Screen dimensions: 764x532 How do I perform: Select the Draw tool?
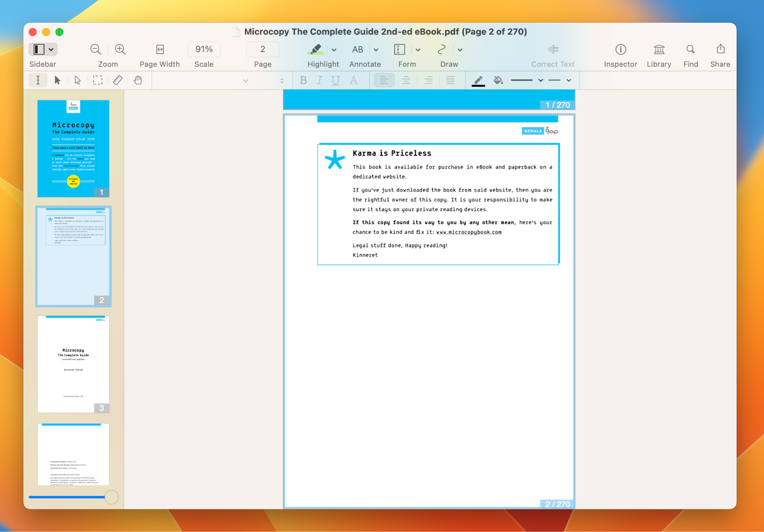click(442, 49)
